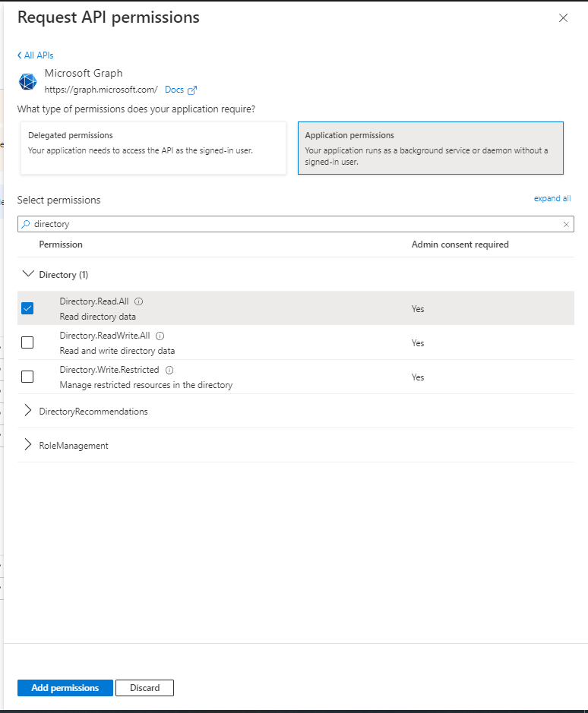The height and width of the screenshot is (713, 588).
Task: Close the Request API permissions panel
Action: tap(563, 17)
